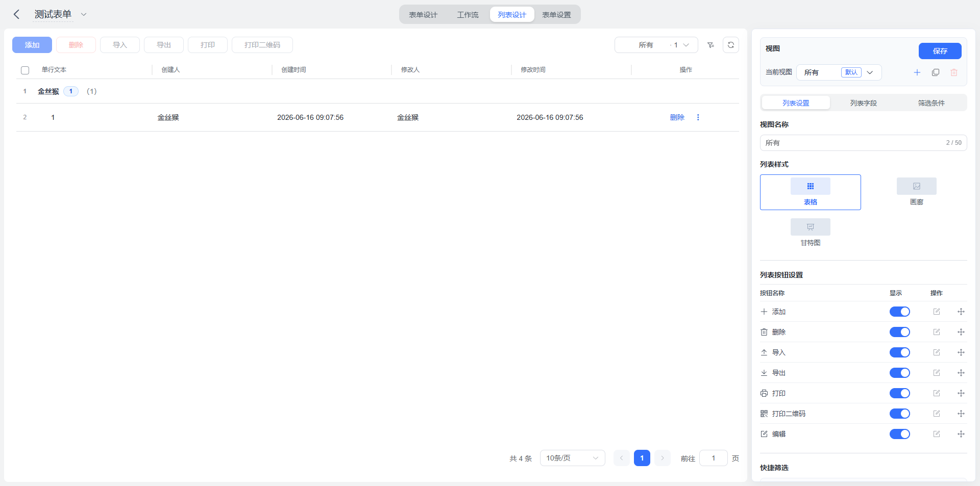Image resolution: width=980 pixels, height=486 pixels.
Task: Go back using the left arrow icon
Action: (x=16, y=14)
